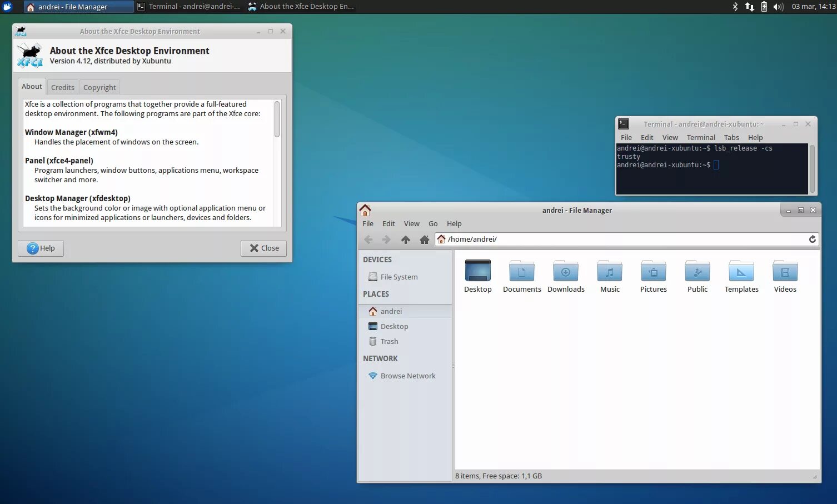Click the clock showing 03 mar, 14:13
The width and height of the screenshot is (837, 504).
click(813, 7)
